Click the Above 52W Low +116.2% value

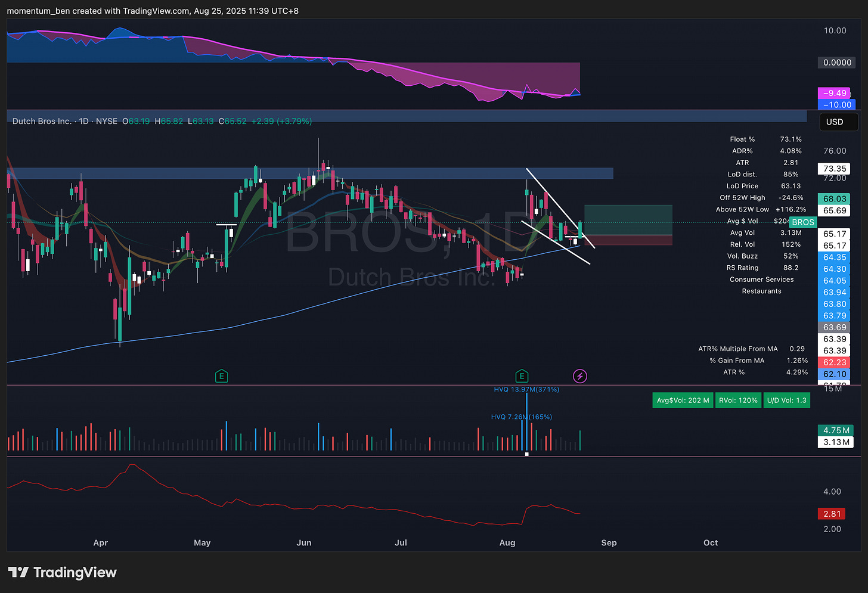click(790, 209)
